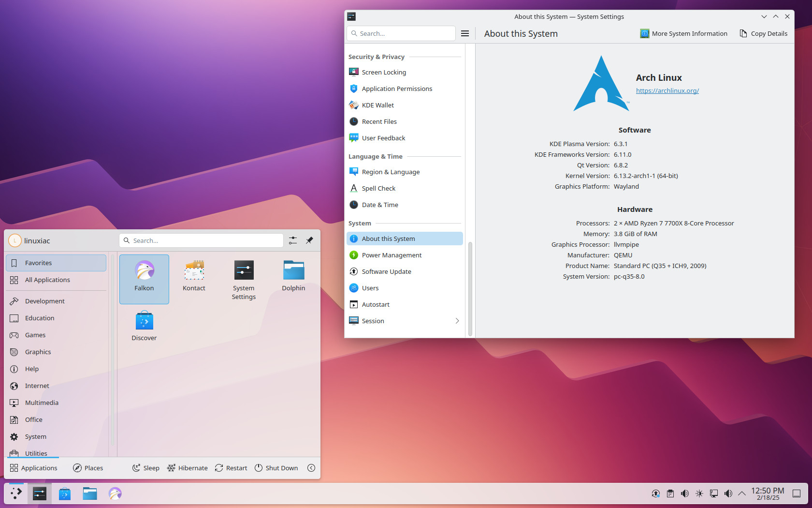Screen dimensions: 812x508
Task: Open System Settings from launcher favorites
Action: pos(244,279)
